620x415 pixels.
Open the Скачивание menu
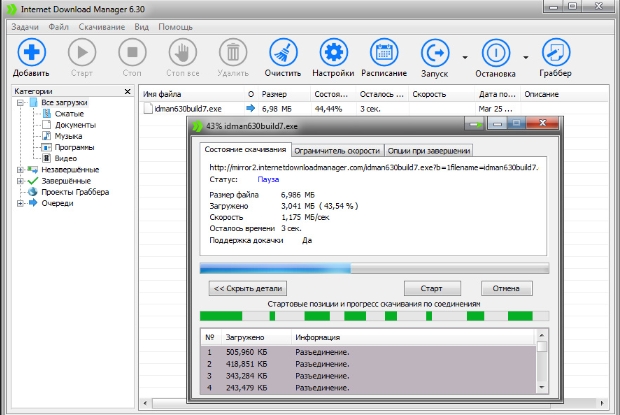click(103, 26)
